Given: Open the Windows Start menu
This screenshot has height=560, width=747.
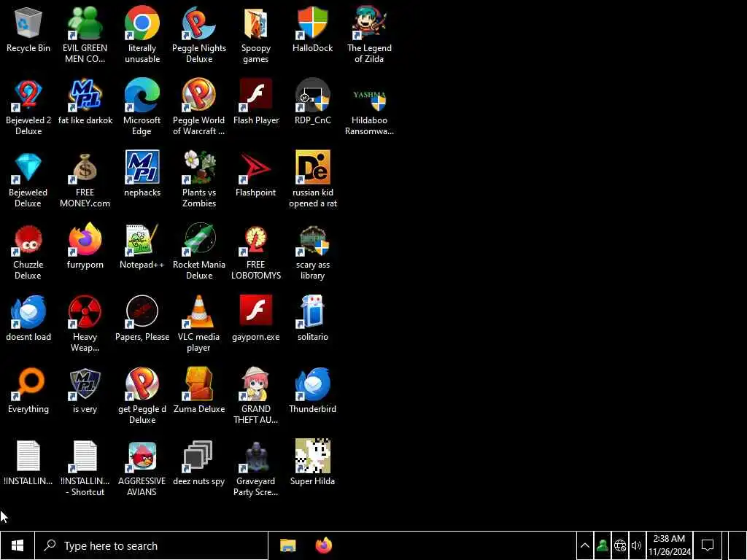Looking at the screenshot, I should 18,545.
